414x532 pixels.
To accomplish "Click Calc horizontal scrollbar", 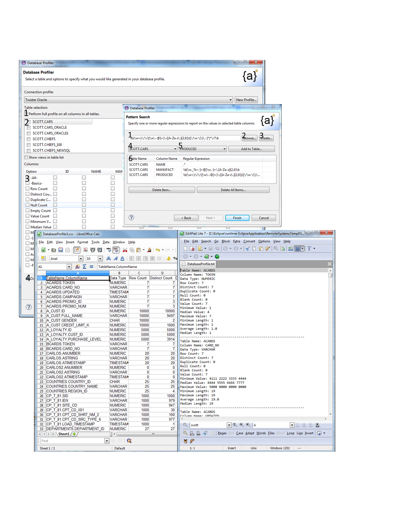I will (145, 434).
